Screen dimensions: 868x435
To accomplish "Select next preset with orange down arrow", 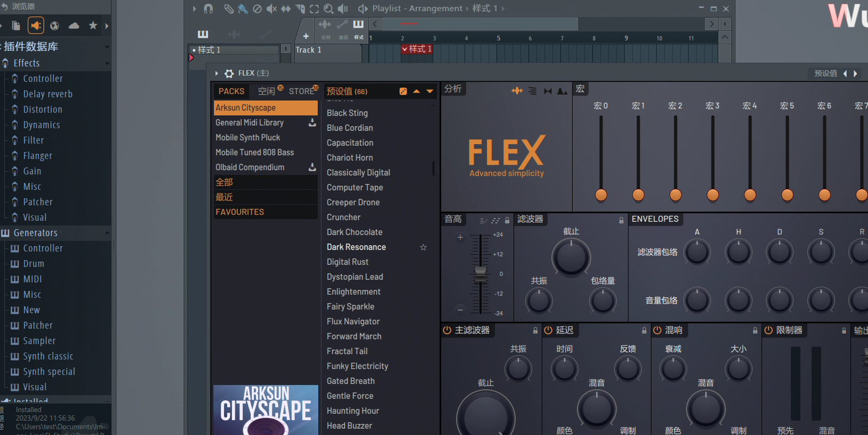I will click(x=430, y=91).
